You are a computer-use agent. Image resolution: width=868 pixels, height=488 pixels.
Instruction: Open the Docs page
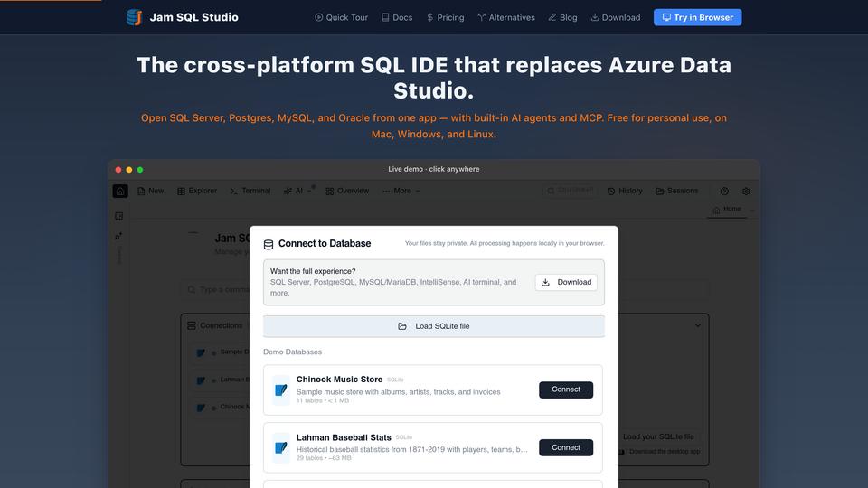pyautogui.click(x=397, y=18)
